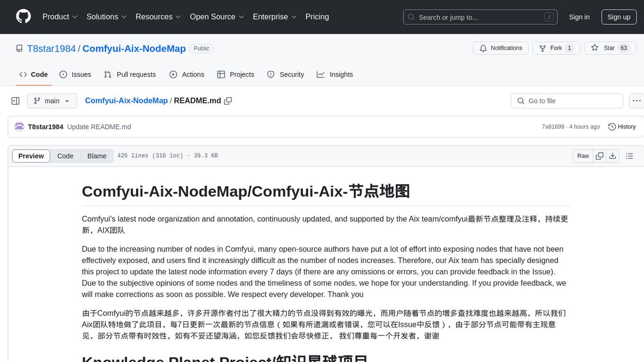
Task: Expand the Open Source menu
Action: [217, 17]
